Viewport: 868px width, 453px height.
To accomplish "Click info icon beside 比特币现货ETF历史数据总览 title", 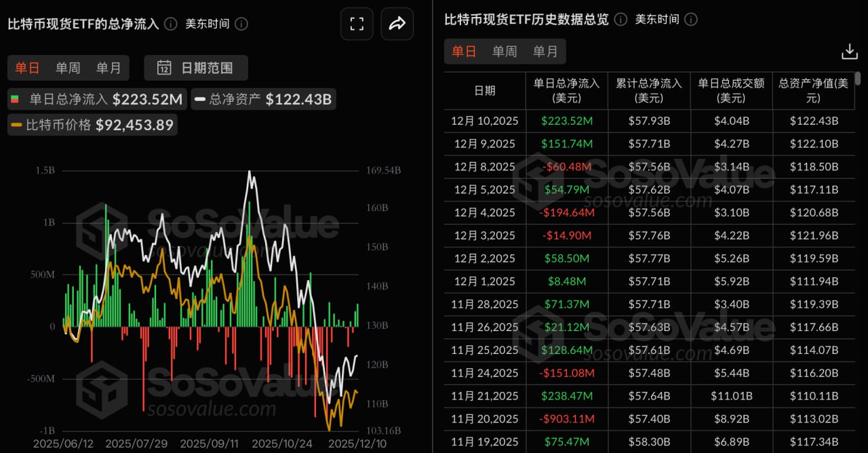I will tap(620, 20).
